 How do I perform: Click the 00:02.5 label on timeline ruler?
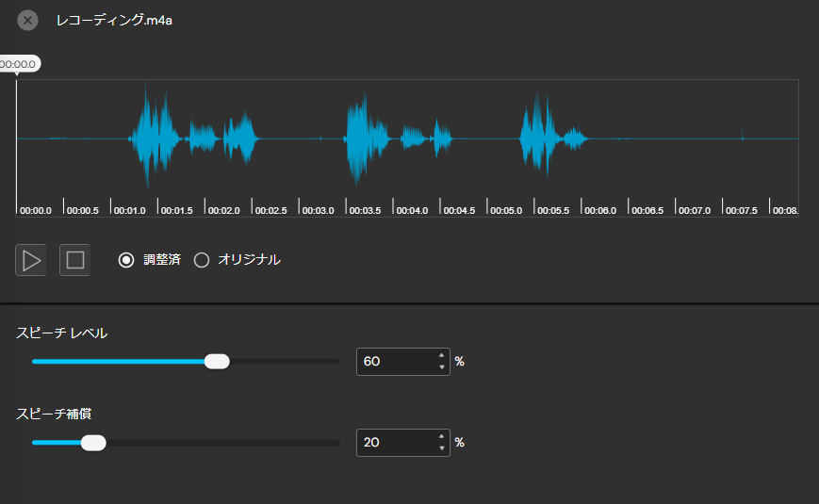271,210
